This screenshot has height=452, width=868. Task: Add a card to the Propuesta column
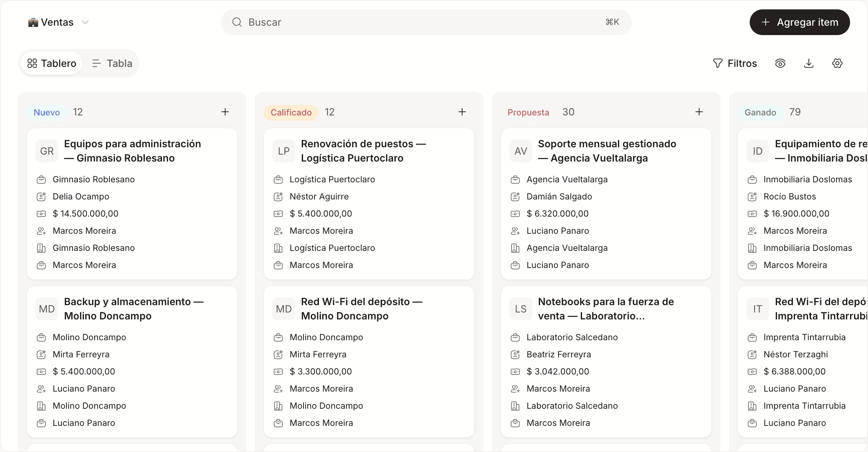click(x=699, y=112)
